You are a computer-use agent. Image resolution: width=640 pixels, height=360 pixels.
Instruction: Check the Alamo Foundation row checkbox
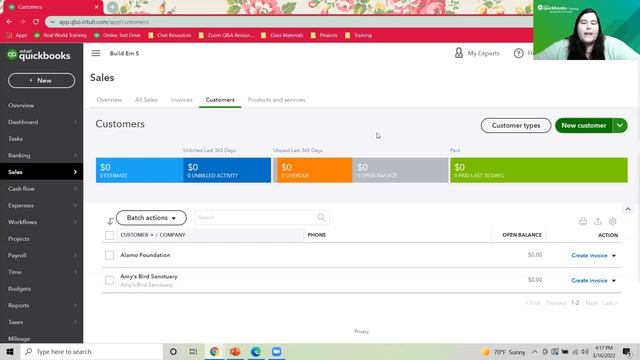[x=109, y=255]
